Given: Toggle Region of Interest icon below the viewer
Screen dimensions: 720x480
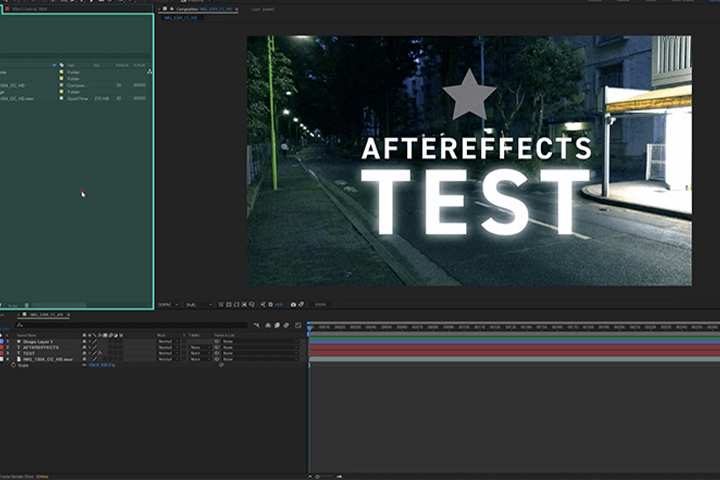Looking at the screenshot, I should (244, 305).
